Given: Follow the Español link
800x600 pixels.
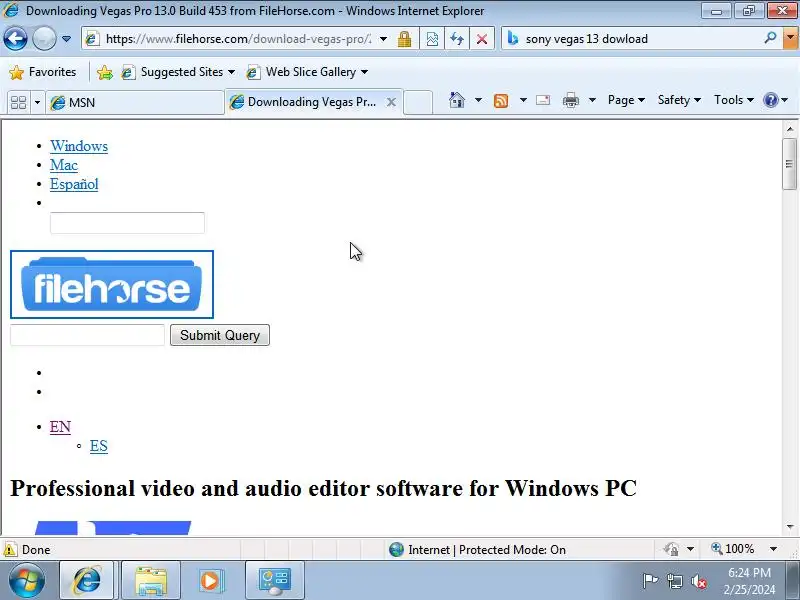Looking at the screenshot, I should [x=74, y=184].
